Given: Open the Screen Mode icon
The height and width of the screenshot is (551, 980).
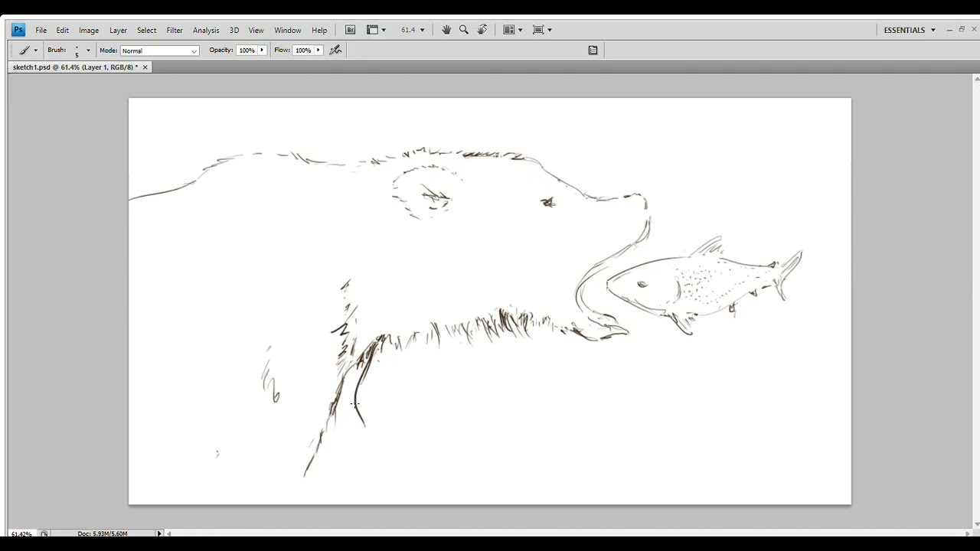Looking at the screenshot, I should 538,30.
